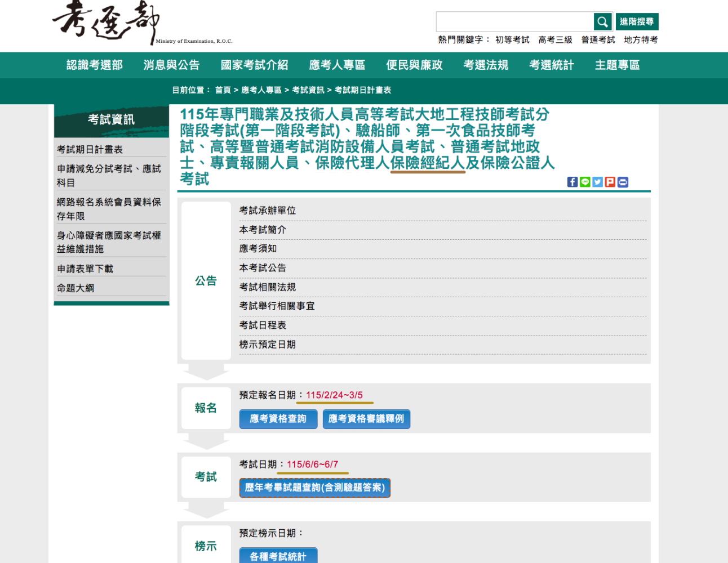The image size is (728, 563).
Task: Share the page via the LINE icon
Action: click(585, 182)
